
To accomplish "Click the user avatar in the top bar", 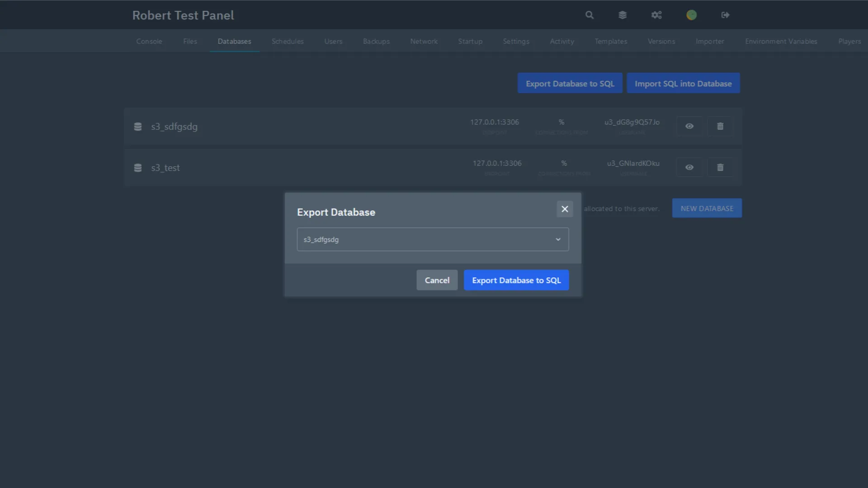I will [691, 15].
